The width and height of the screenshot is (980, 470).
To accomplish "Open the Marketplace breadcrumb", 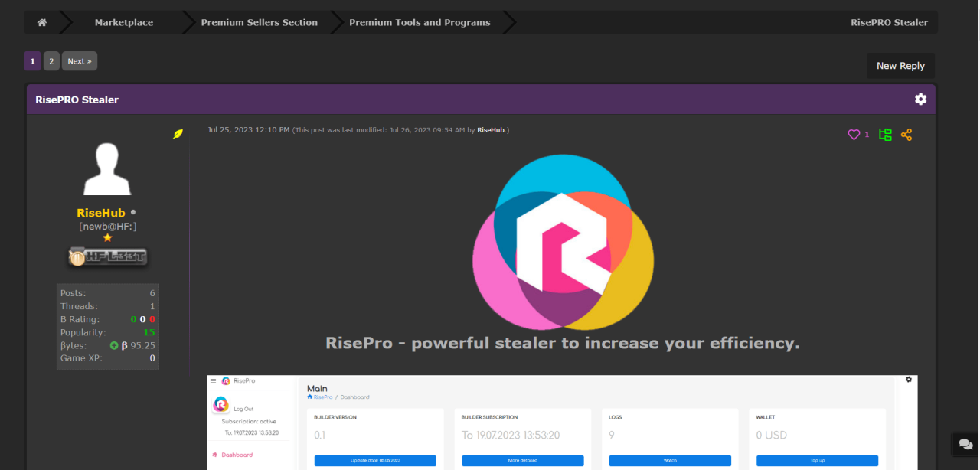I will tap(124, 23).
